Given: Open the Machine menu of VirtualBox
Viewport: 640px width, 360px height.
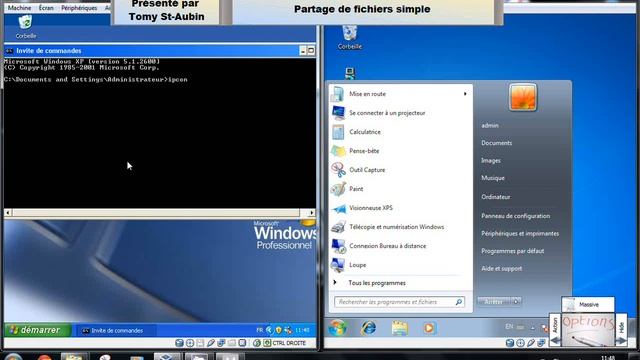Looking at the screenshot, I should (19, 8).
